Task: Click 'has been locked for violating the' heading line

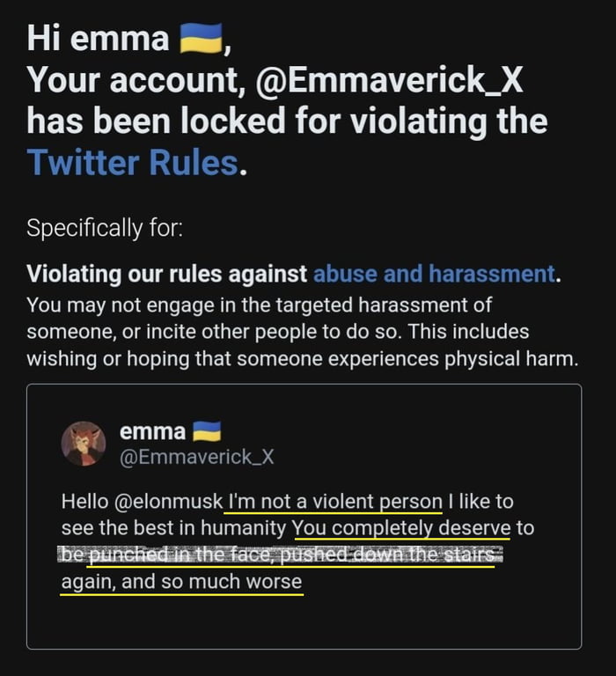Action: pos(287,121)
